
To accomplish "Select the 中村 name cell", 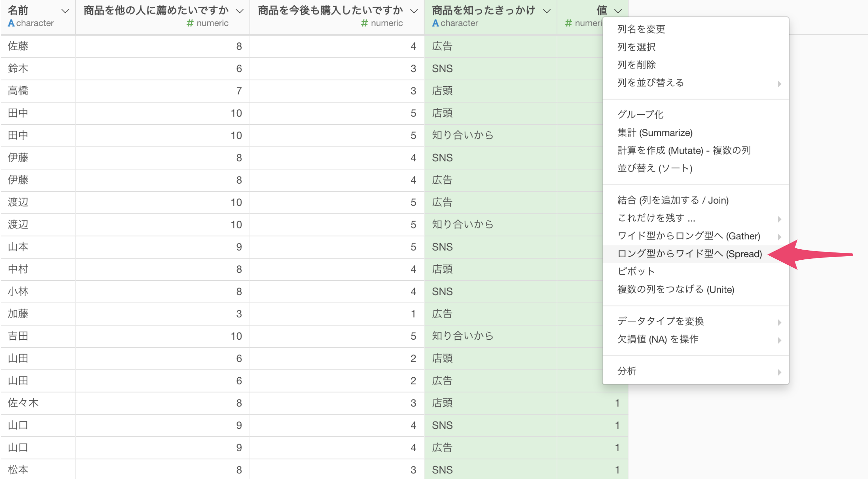I will tap(38, 269).
